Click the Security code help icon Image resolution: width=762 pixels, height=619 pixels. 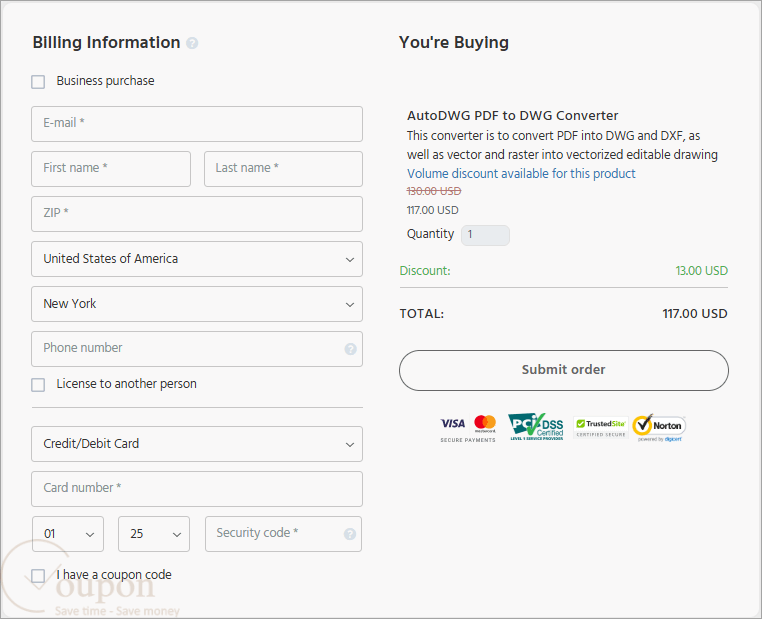click(x=350, y=534)
